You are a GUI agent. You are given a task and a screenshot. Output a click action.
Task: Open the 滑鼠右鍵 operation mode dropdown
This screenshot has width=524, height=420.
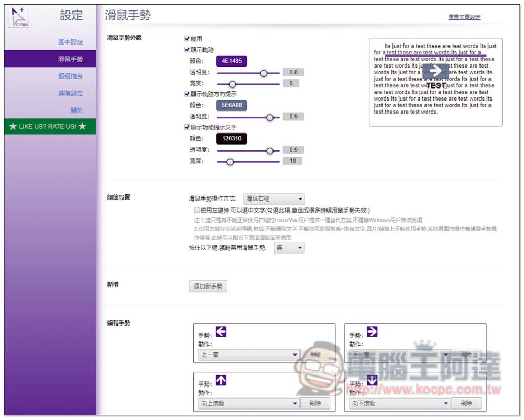coord(274,199)
